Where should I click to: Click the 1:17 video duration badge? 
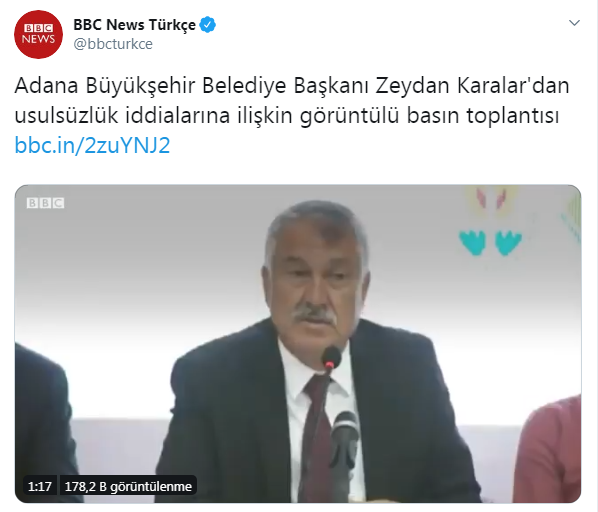[x=40, y=486]
